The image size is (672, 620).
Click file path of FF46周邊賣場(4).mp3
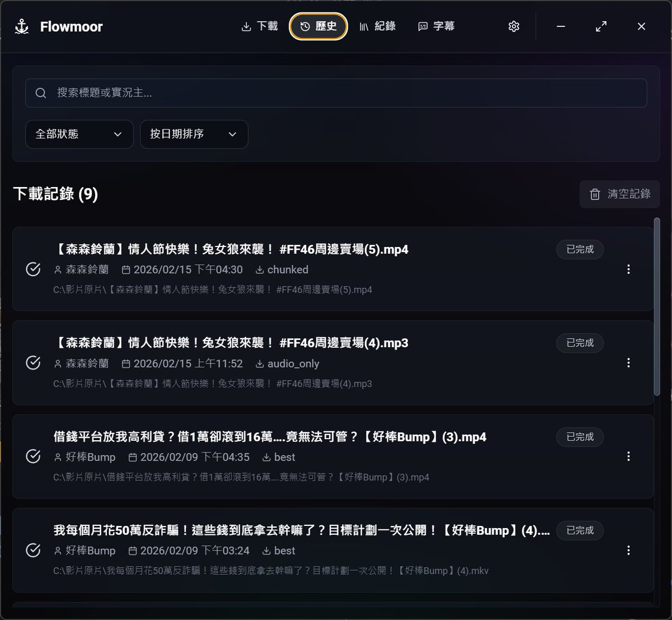click(213, 384)
